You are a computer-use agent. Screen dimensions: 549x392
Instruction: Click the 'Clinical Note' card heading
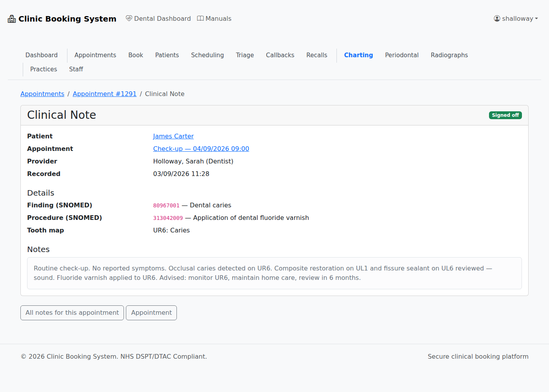pyautogui.click(x=62, y=115)
